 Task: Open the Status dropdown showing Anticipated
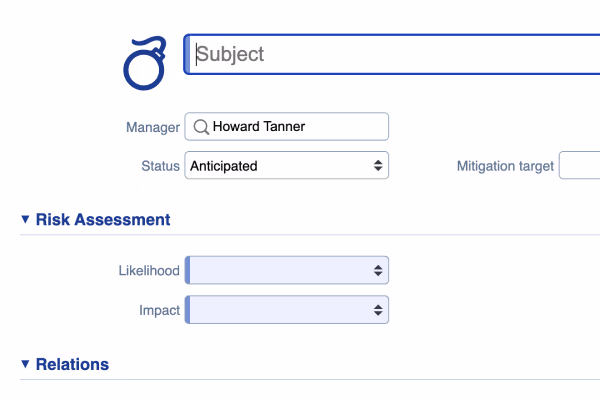click(x=287, y=165)
